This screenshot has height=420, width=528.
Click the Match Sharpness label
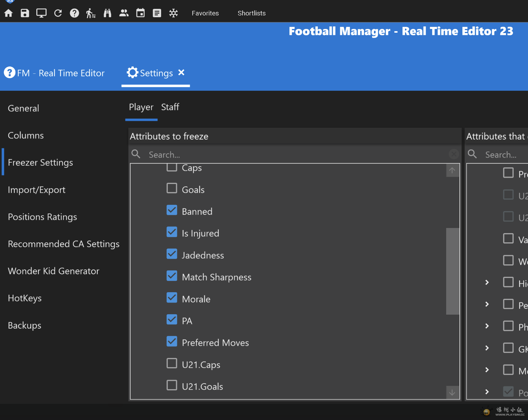click(216, 277)
